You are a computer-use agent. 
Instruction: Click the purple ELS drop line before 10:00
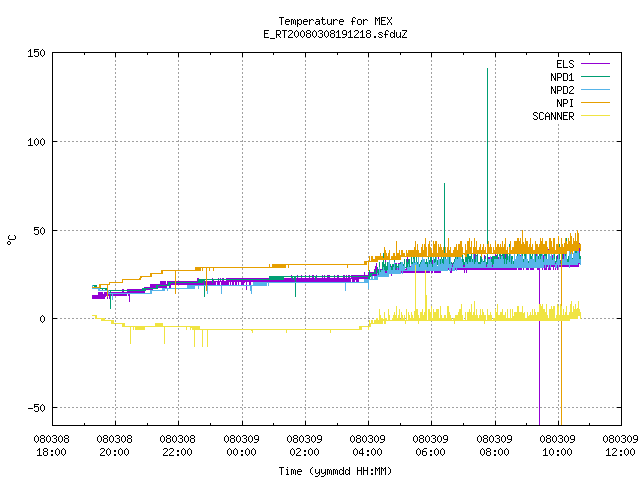pos(540,347)
